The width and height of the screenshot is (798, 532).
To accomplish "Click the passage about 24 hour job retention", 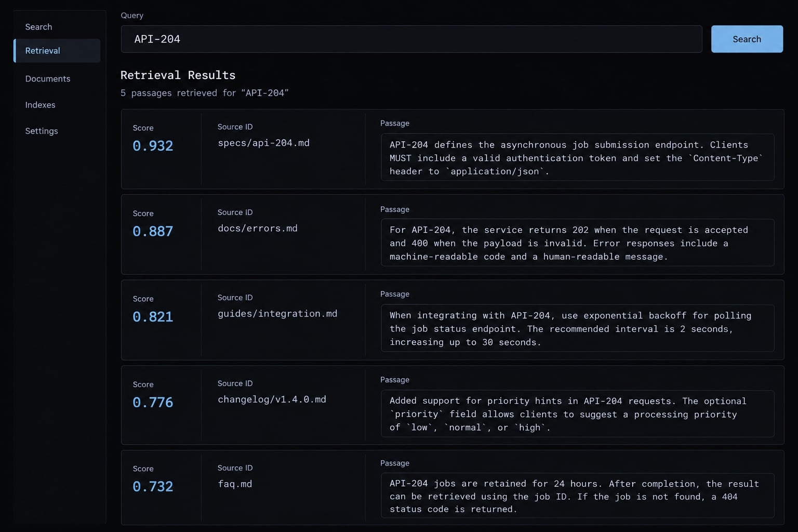I will [577, 496].
